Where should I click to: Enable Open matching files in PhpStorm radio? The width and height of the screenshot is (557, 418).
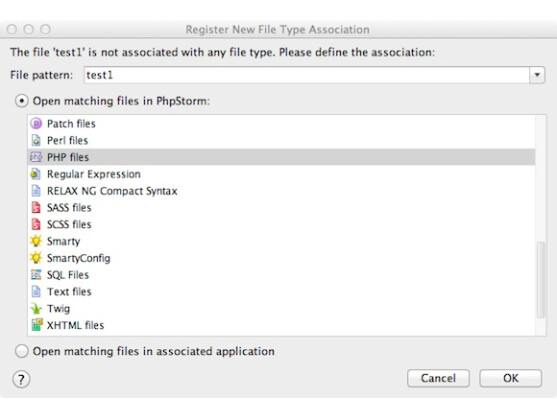point(22,101)
